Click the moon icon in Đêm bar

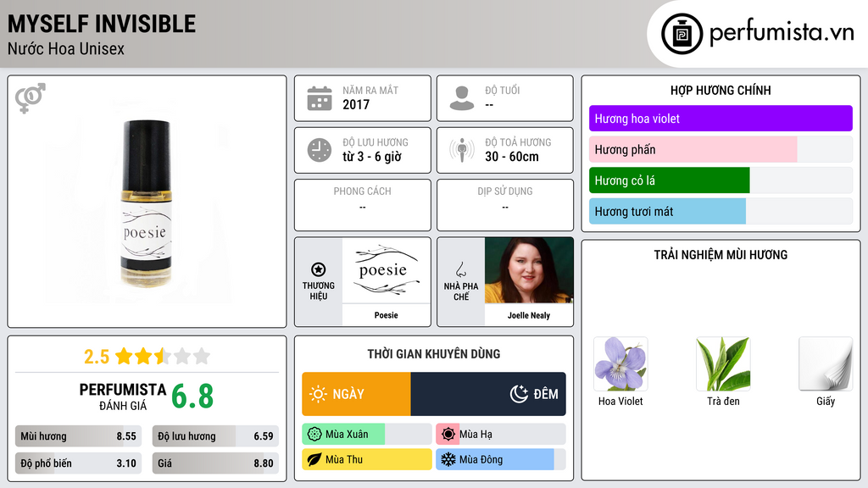520,394
